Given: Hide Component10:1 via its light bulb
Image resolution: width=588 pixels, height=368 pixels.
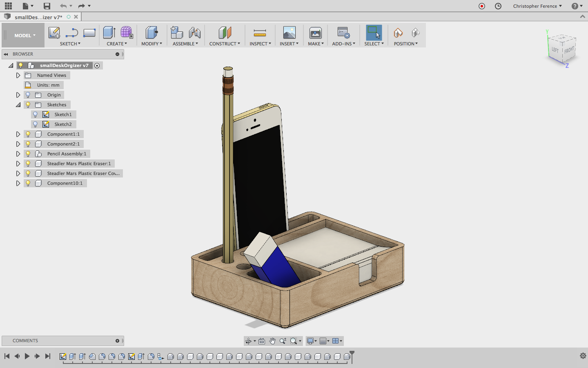Looking at the screenshot, I should [28, 183].
